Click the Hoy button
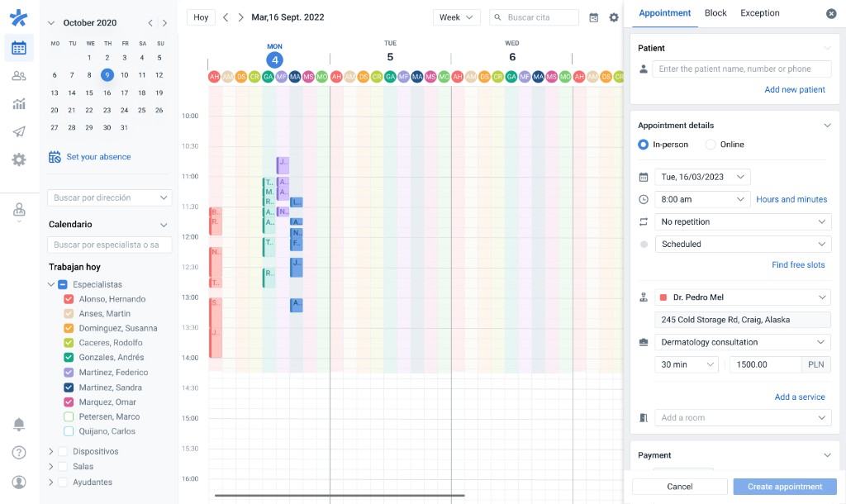The height and width of the screenshot is (504, 846). 201,17
